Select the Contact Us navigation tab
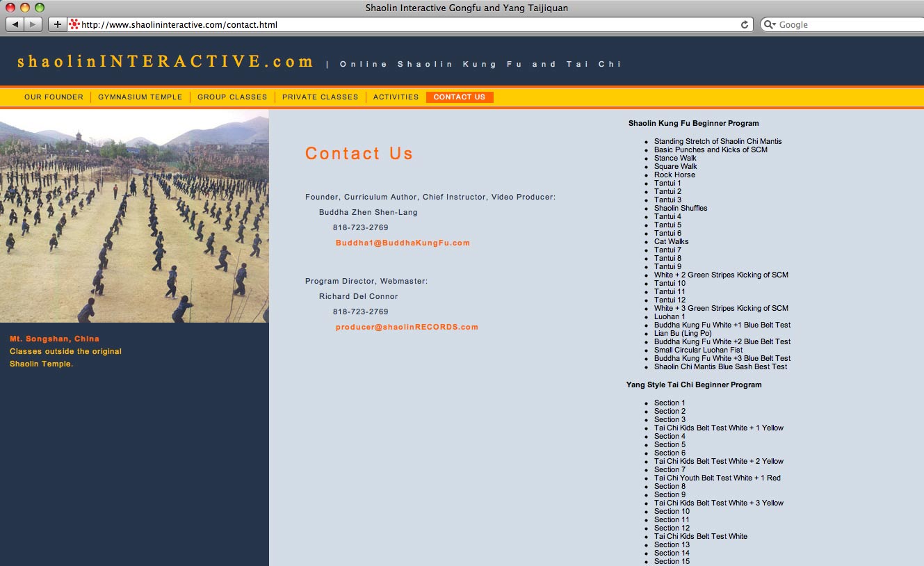This screenshot has height=566, width=924. [459, 97]
